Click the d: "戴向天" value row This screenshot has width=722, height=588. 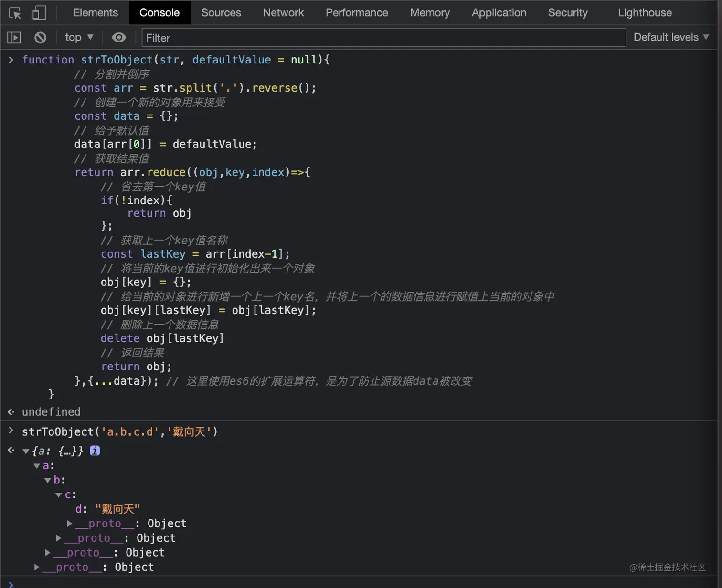[x=108, y=509]
